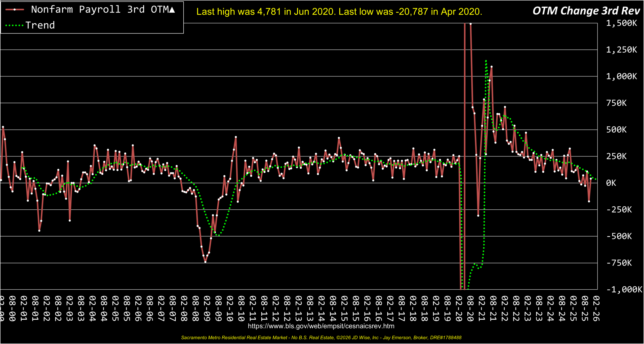Viewport: 644px width, 344px height.
Task: Click the -500K y-axis label
Action: click(x=619, y=236)
